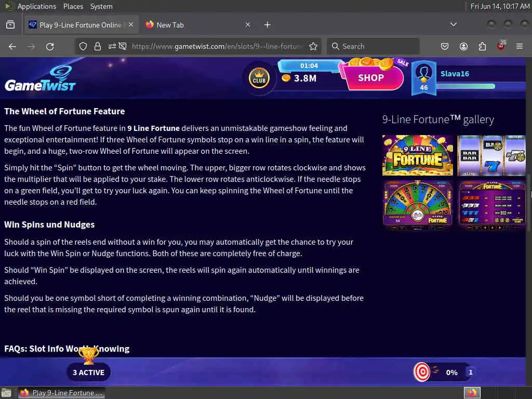Click the 'The Wheel of Fortune Feature' heading

click(64, 111)
